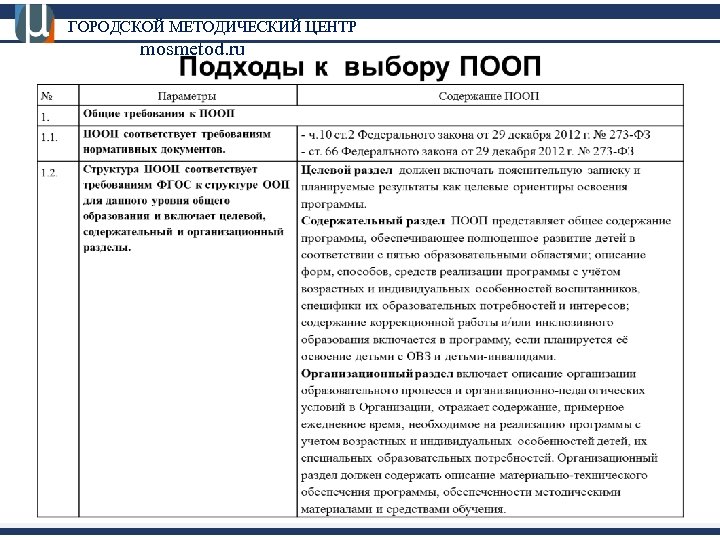The image size is (720, 540).
Task: Click the line 'ст. 66 Федерального закона'
Action: [467, 151]
